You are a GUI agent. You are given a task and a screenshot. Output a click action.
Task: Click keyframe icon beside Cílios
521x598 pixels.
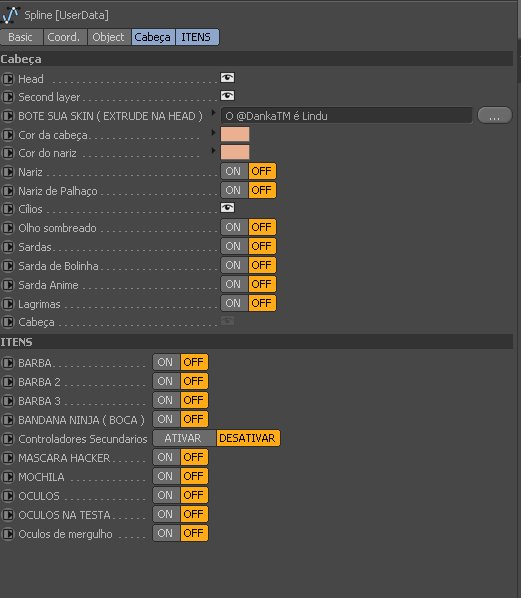(8, 209)
